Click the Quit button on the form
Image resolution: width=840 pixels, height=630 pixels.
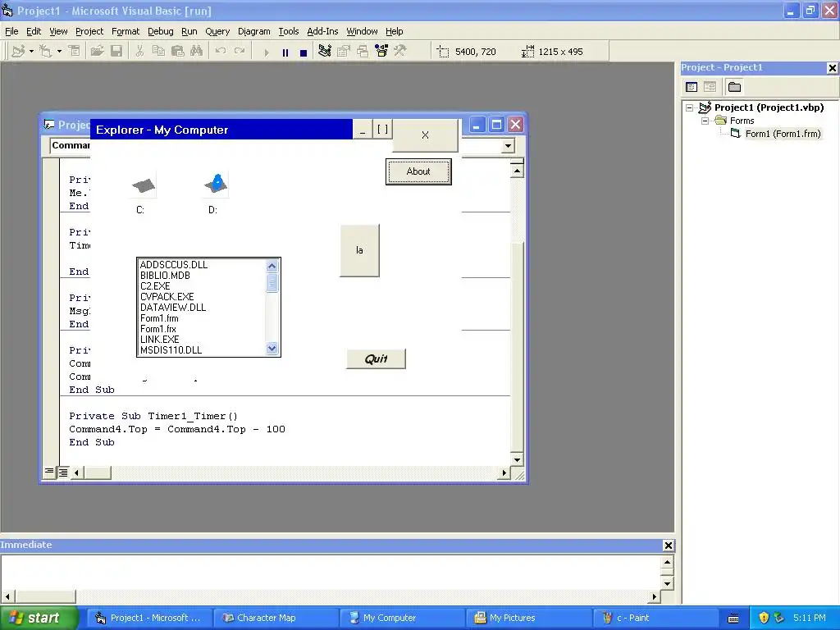tap(376, 359)
